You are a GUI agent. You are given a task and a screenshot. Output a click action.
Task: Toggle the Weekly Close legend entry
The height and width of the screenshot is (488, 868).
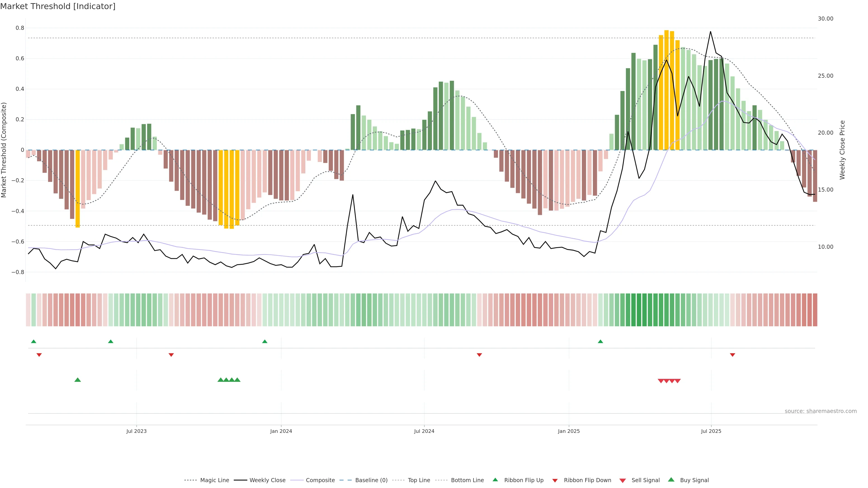pyautogui.click(x=267, y=480)
